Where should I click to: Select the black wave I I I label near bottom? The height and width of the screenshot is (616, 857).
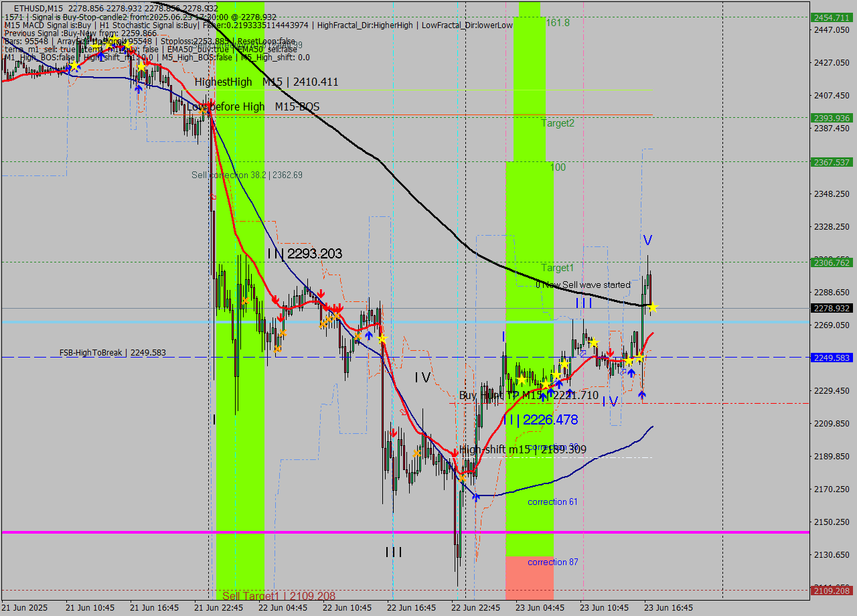(394, 552)
